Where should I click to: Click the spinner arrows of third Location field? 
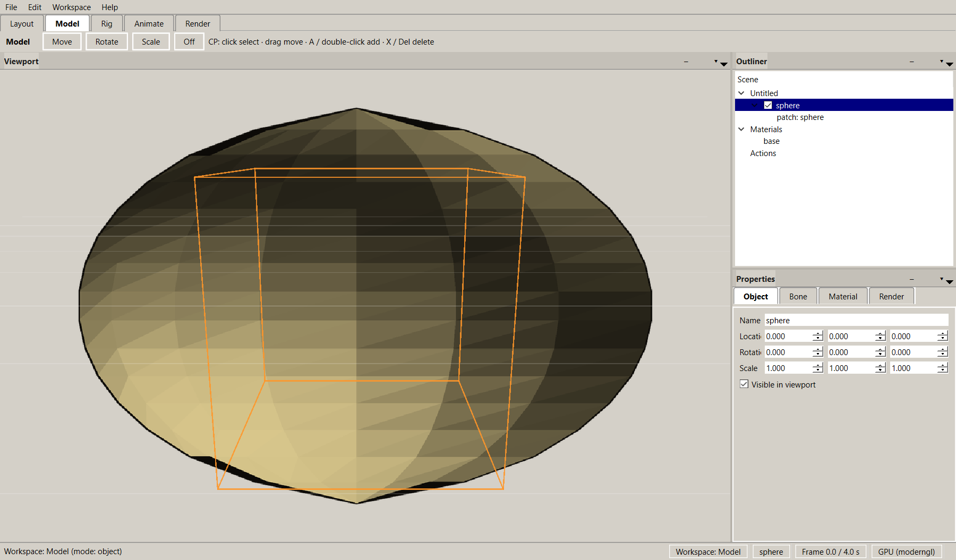[943, 336]
